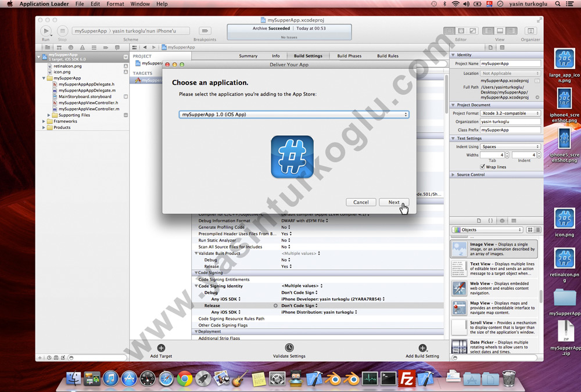Collapse the Code Signing Identity setting
This screenshot has height=392, width=581.
pyautogui.click(x=196, y=286)
